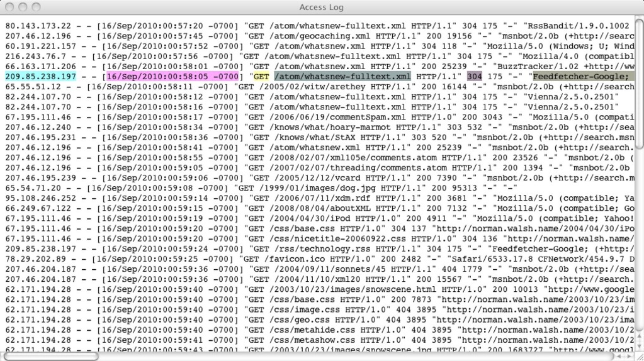
Task: Click the cyan highlighted IP 209.85.238.197
Action: point(40,76)
